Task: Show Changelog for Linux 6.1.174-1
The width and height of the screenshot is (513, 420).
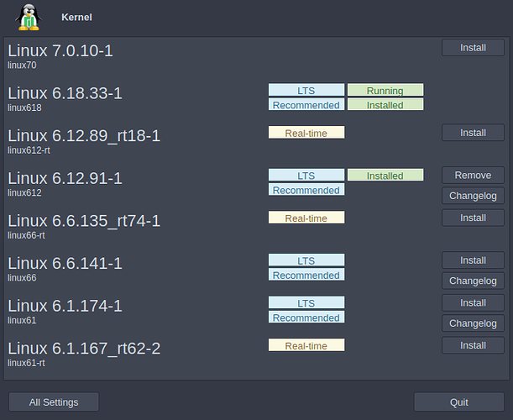Action: pos(473,323)
